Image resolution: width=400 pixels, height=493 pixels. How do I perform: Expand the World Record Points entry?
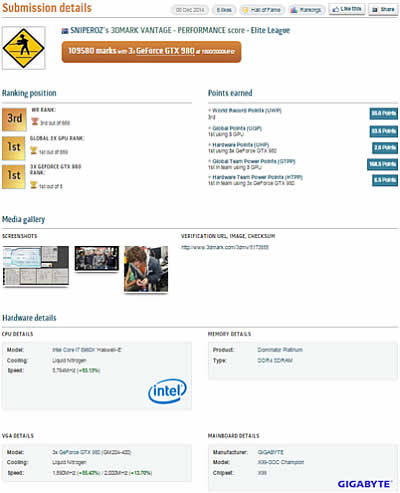click(x=245, y=110)
